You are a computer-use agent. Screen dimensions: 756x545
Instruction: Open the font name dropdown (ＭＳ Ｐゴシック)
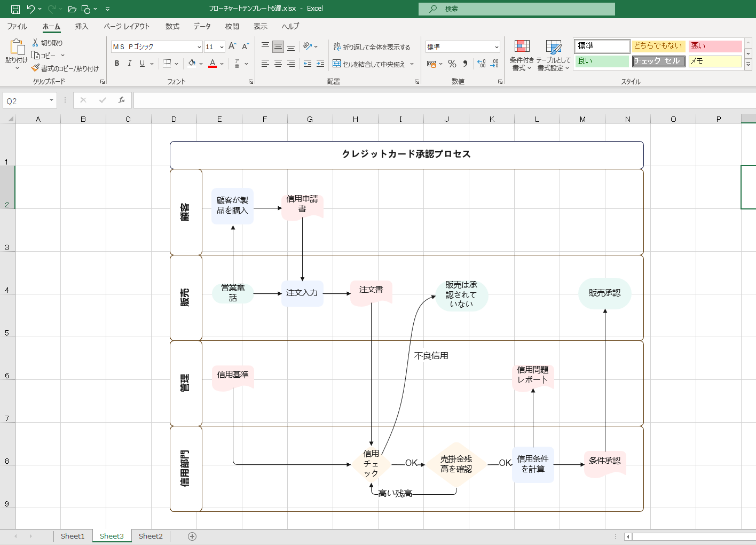coord(199,47)
